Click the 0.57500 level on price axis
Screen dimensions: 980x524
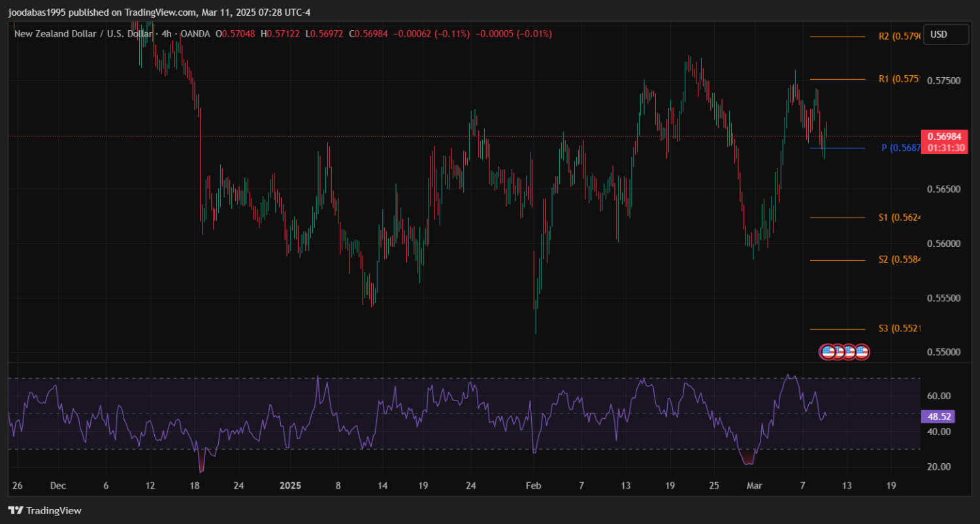click(943, 80)
